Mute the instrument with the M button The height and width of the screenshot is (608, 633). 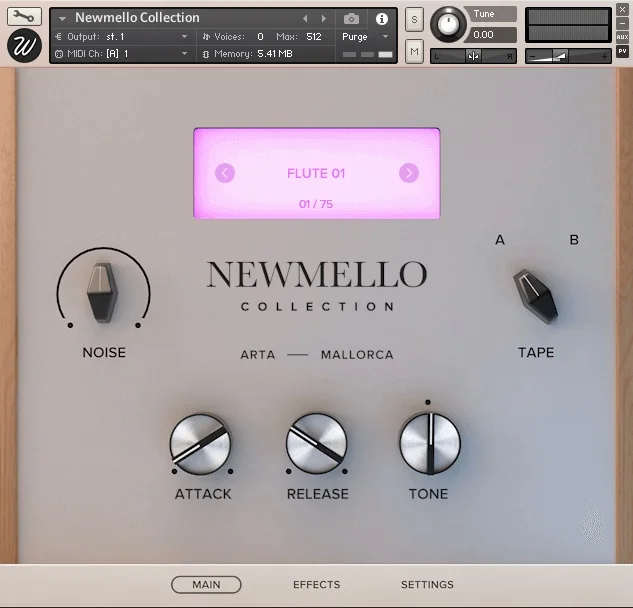click(414, 51)
